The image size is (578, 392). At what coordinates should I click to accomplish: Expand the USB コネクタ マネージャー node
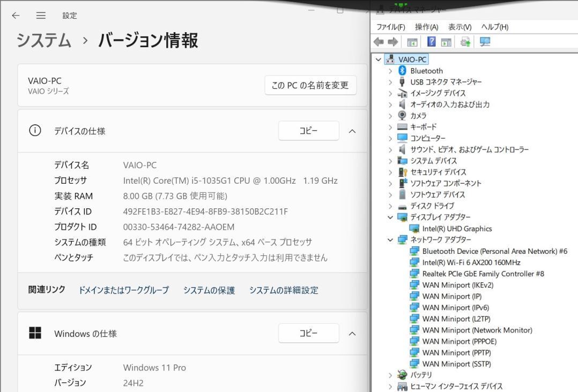pyautogui.click(x=390, y=82)
